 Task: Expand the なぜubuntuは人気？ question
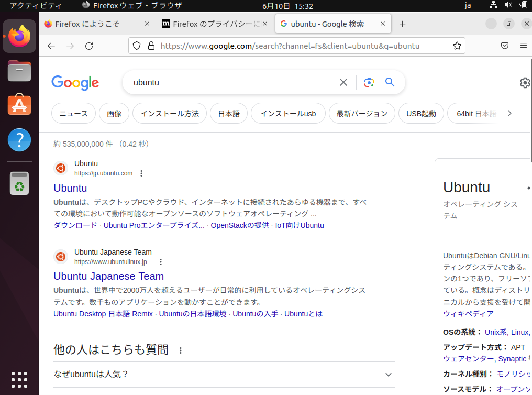pos(224,374)
